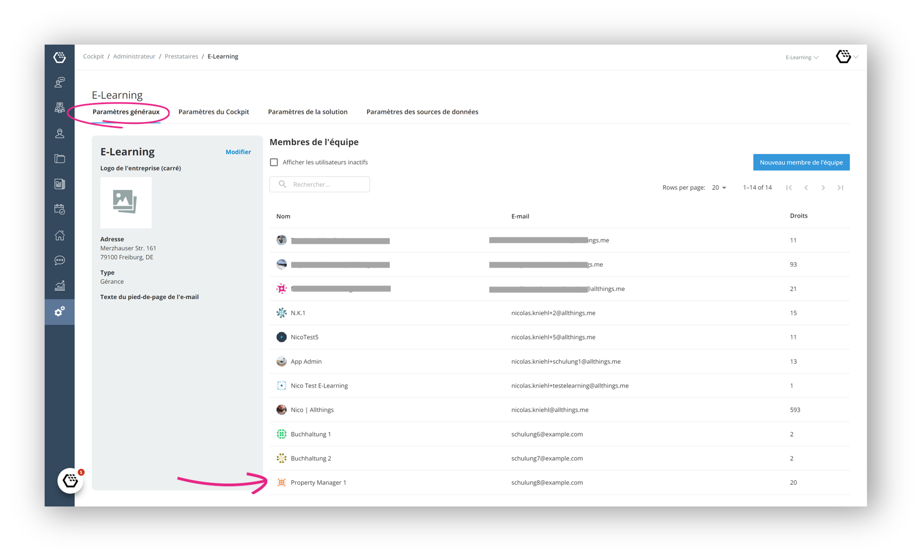Click email schulung8@example.com

[x=547, y=482]
